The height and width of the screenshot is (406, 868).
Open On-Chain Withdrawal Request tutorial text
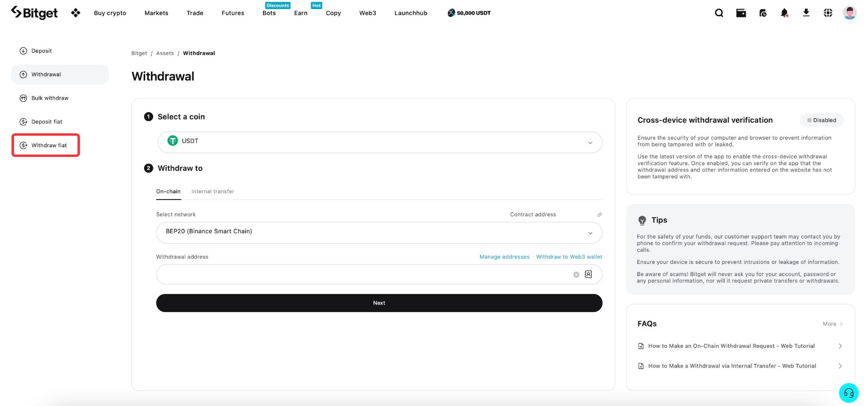731,346
